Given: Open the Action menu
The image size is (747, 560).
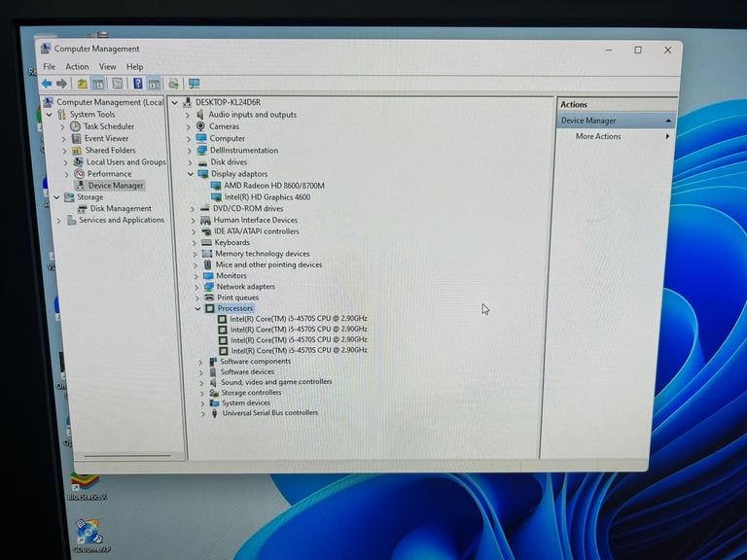Looking at the screenshot, I should [x=77, y=67].
